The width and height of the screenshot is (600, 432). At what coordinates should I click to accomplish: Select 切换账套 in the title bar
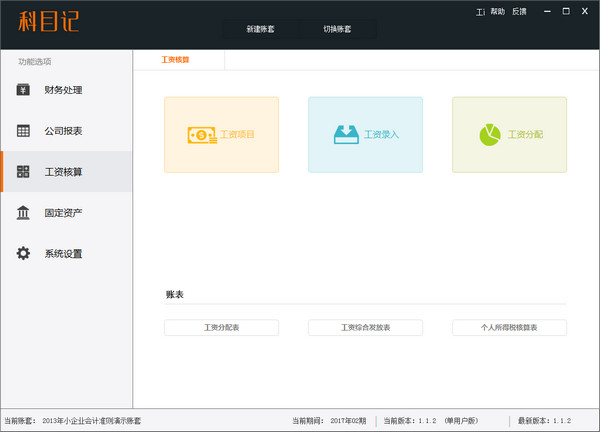(x=337, y=29)
